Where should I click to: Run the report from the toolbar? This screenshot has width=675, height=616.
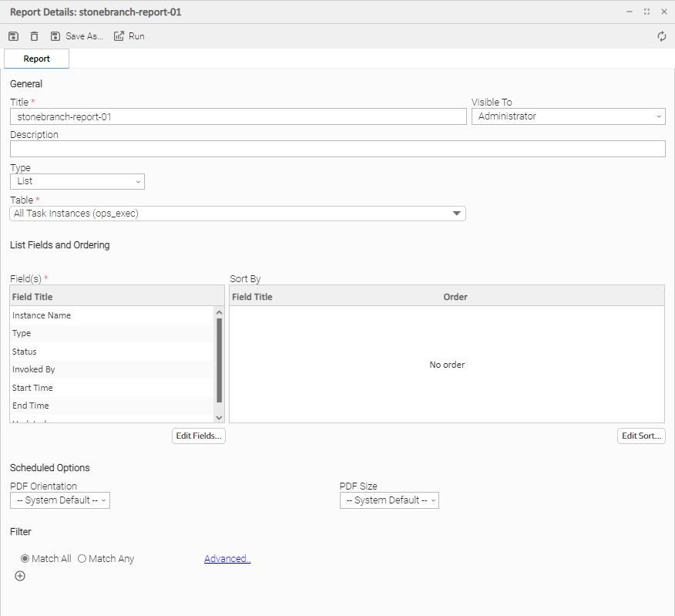[x=129, y=36]
